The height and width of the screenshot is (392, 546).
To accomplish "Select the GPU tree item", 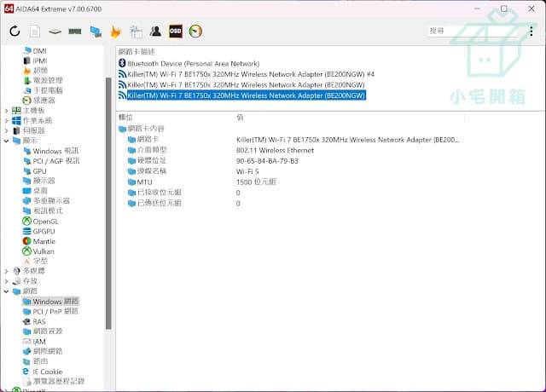I will pyautogui.click(x=35, y=171).
